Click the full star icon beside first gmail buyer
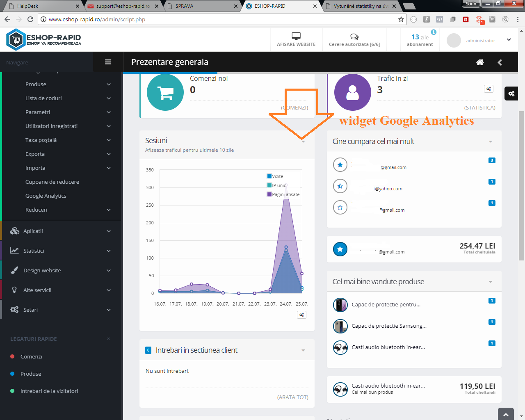 tap(340, 165)
